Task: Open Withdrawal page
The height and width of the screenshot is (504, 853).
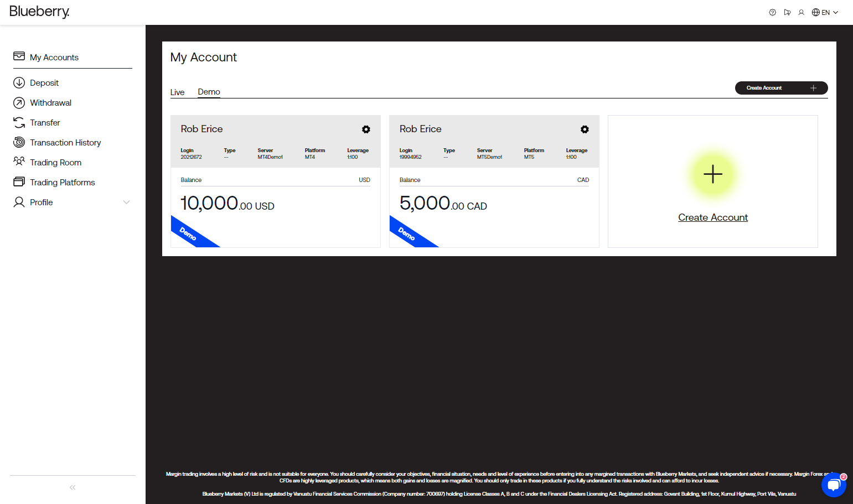Action: (50, 103)
